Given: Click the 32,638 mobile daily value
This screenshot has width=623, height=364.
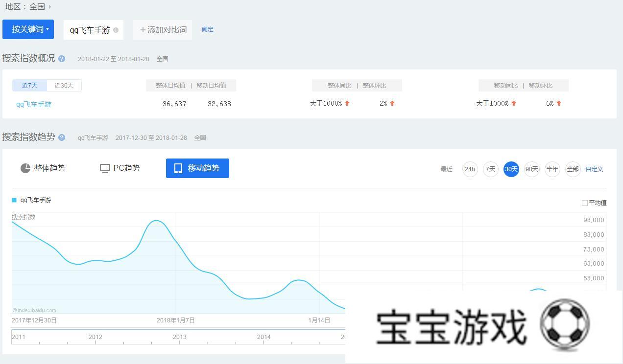Looking at the screenshot, I should pyautogui.click(x=219, y=104).
